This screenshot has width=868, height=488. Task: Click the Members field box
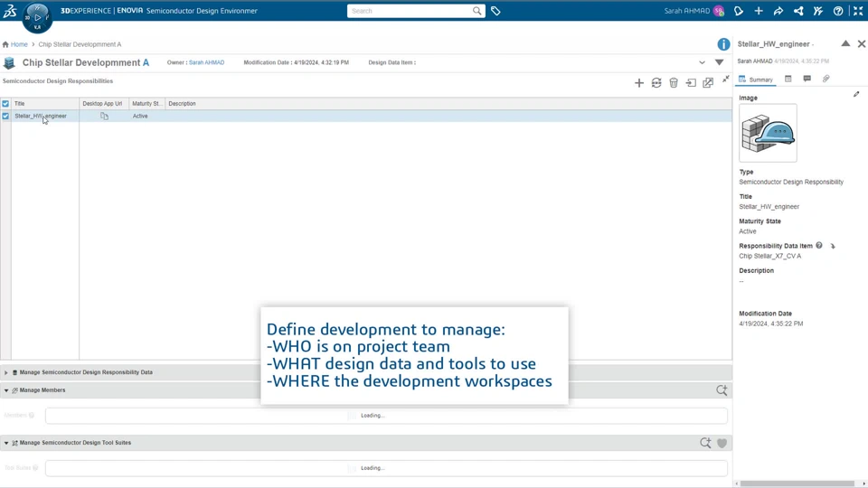coord(386,416)
